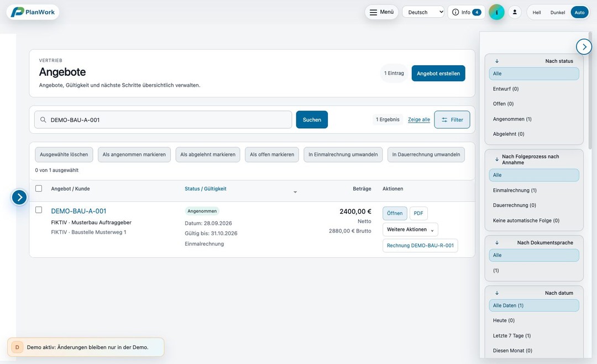Tick the select-all checkbox in table header
The image size is (597, 364).
(x=39, y=188)
